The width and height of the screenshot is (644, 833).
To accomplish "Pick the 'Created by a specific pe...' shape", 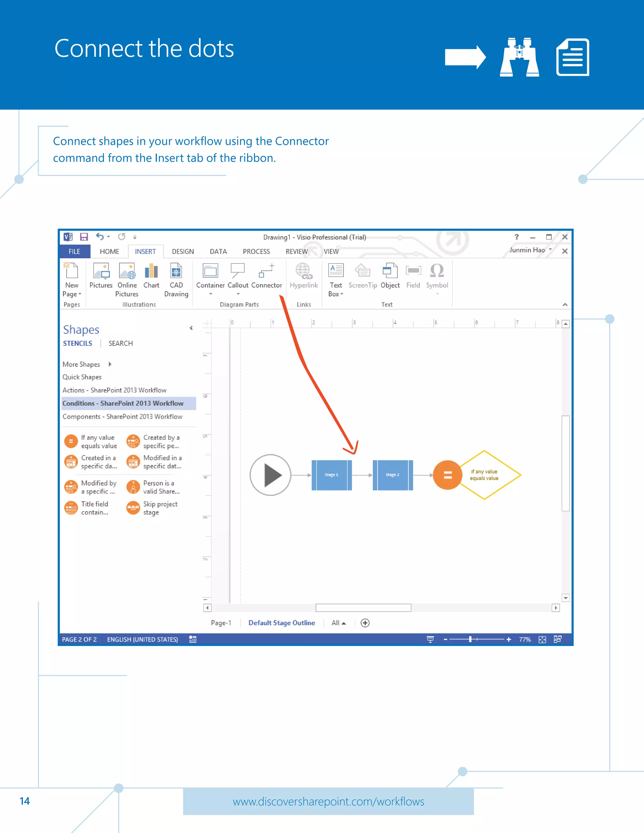I will pyautogui.click(x=153, y=442).
